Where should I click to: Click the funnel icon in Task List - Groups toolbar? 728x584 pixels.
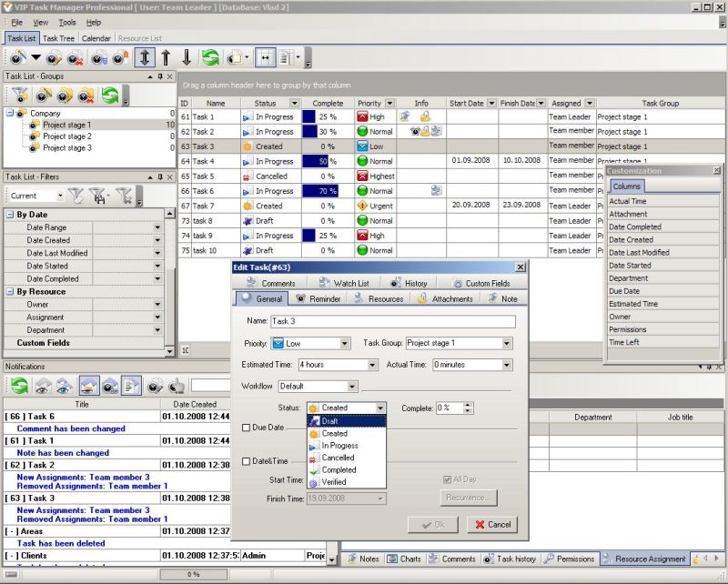coord(20,95)
